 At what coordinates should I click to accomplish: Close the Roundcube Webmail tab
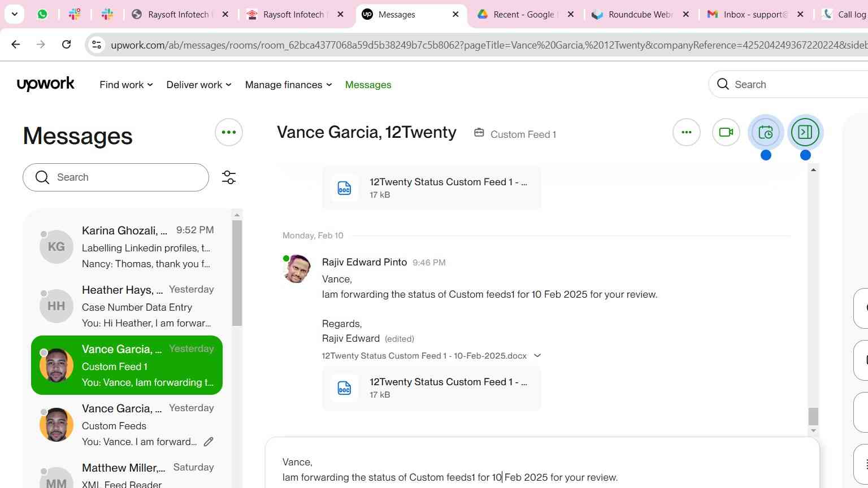tap(686, 14)
